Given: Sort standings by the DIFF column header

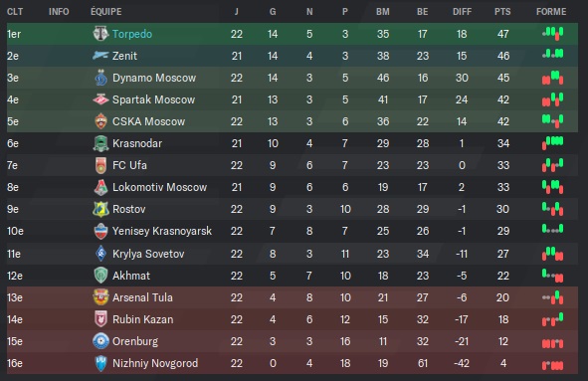Looking at the screenshot, I should click(x=462, y=12).
